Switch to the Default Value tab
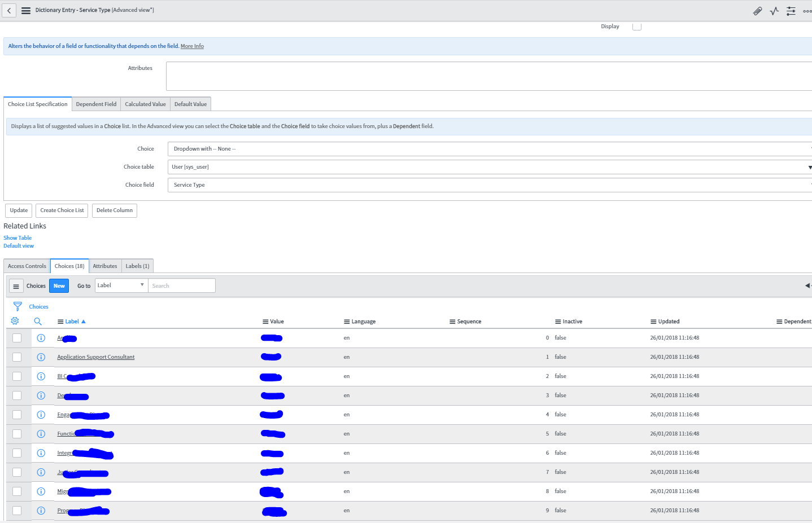 pyautogui.click(x=190, y=104)
